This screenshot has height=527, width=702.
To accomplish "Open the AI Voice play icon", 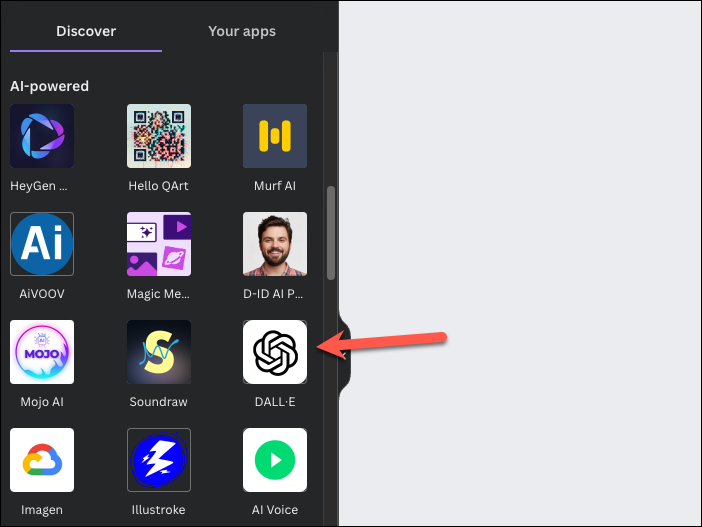I will 275,460.
